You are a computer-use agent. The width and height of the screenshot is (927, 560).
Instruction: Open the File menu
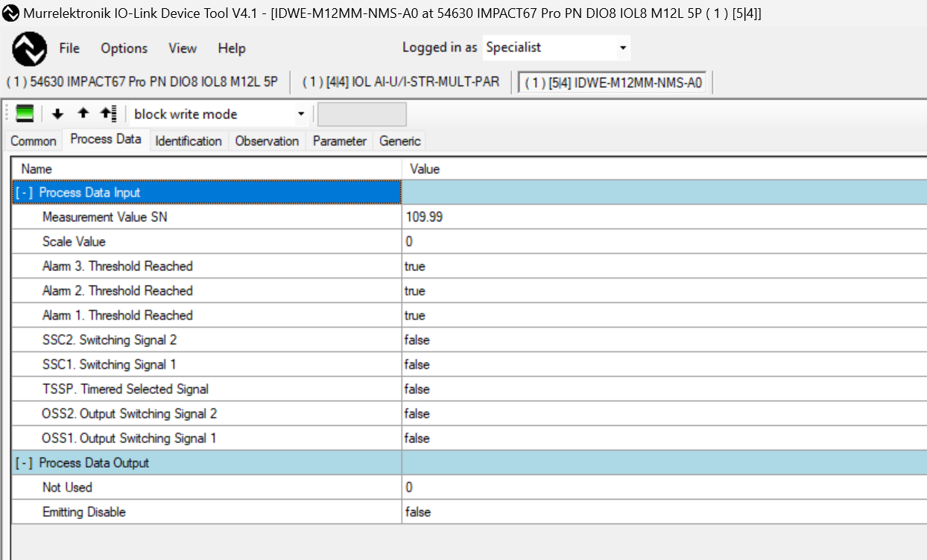69,48
